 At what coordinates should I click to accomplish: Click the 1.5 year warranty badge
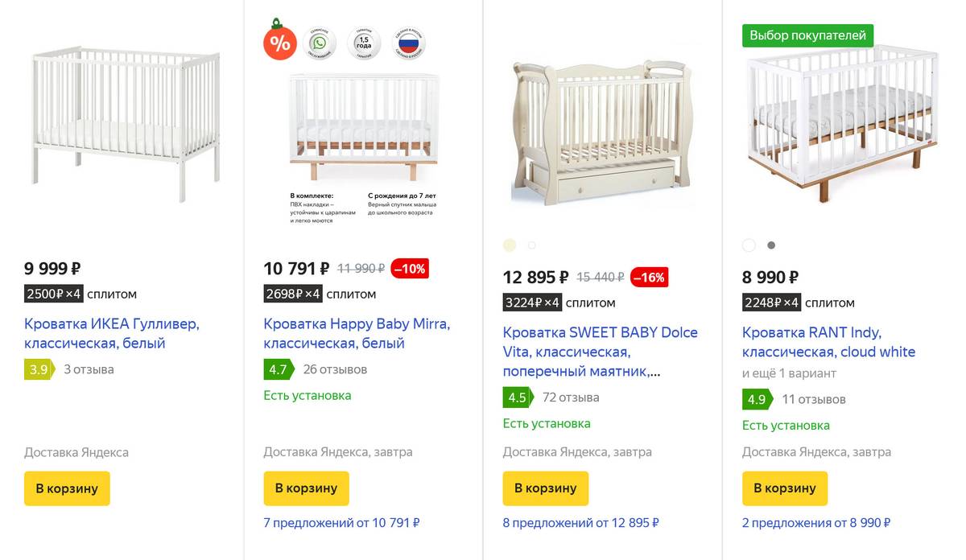click(x=363, y=43)
